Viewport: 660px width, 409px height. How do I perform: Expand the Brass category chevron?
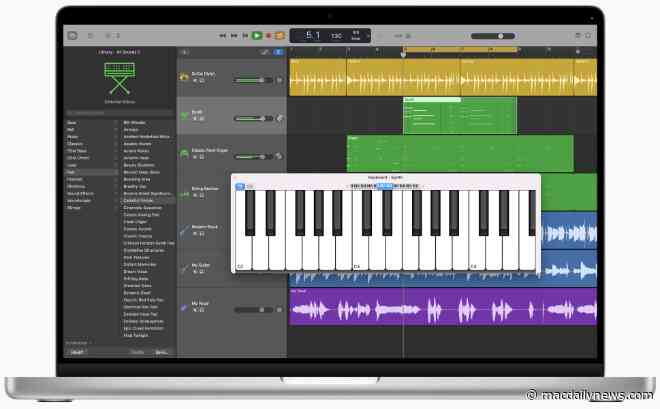(x=115, y=137)
